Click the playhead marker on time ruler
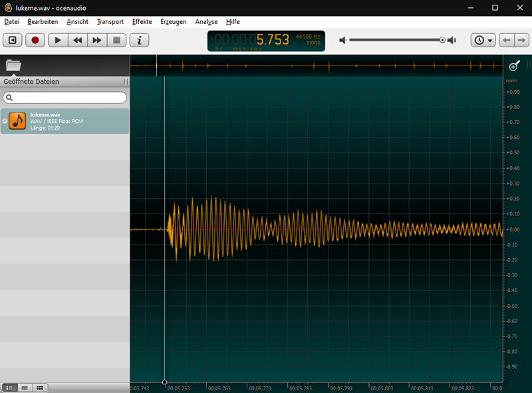 tap(164, 382)
